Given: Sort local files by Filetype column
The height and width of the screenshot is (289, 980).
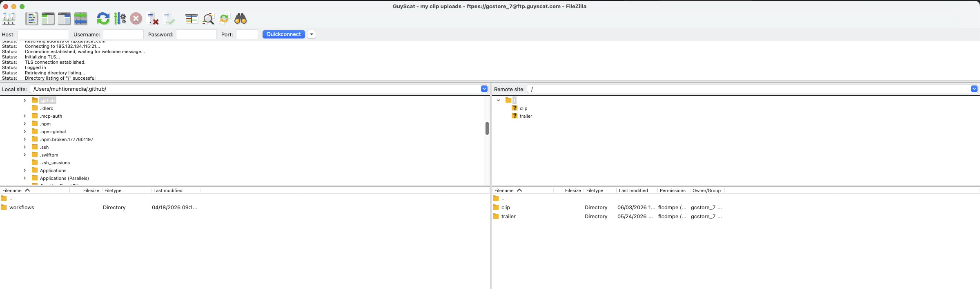Looking at the screenshot, I should point(126,190).
